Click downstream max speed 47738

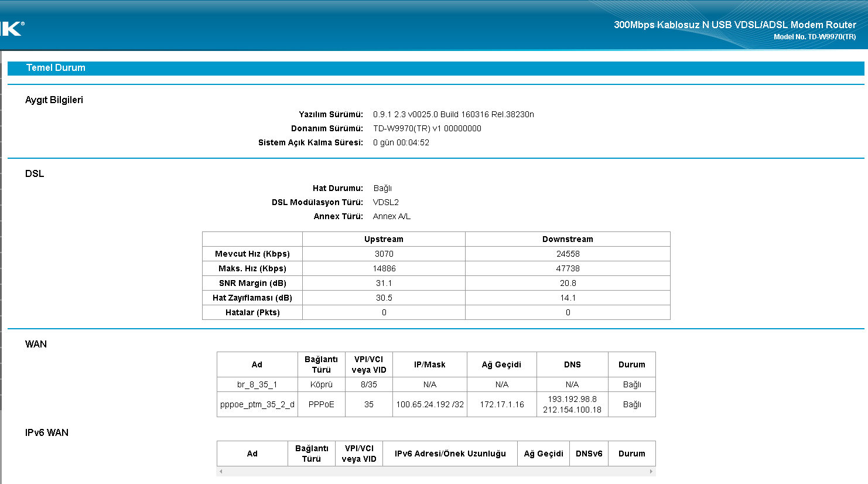(568, 268)
